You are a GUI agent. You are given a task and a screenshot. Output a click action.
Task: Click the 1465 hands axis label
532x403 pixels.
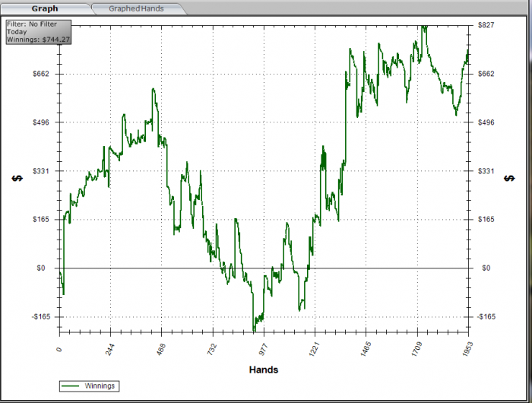click(366, 349)
